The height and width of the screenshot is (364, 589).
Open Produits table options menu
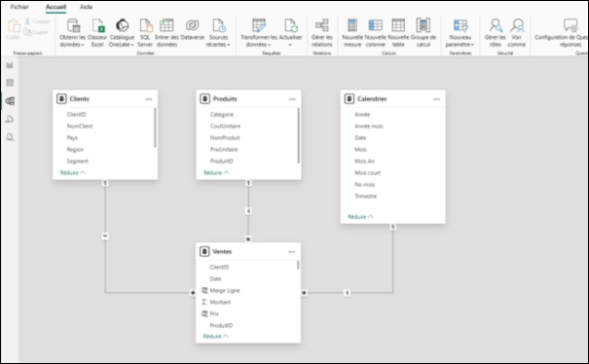point(292,99)
